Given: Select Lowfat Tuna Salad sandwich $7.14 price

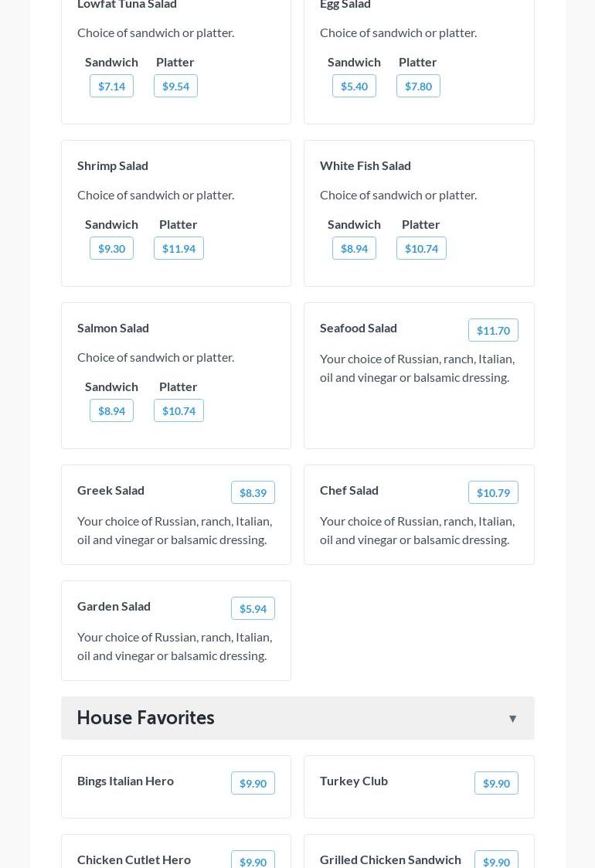Looking at the screenshot, I should pos(111,86).
